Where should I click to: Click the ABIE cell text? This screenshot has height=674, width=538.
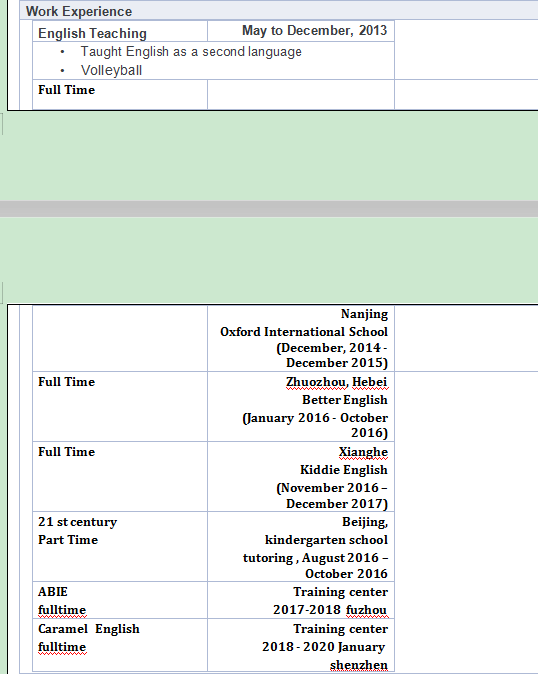point(53,592)
